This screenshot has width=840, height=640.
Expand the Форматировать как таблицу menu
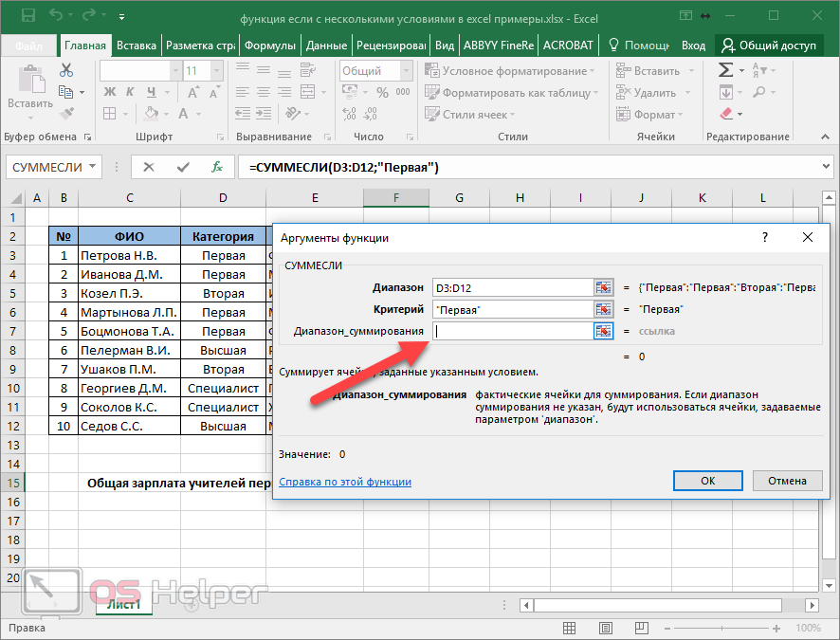(x=511, y=93)
